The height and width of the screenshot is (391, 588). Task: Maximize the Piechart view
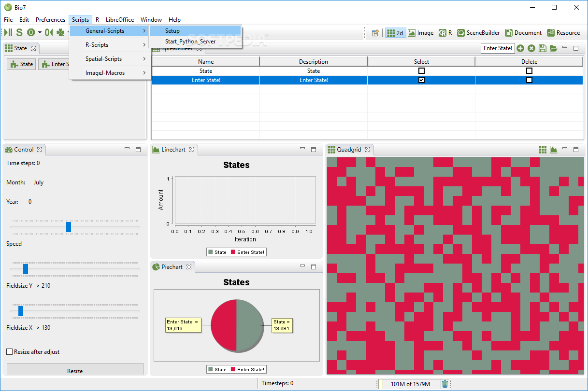pos(314,267)
